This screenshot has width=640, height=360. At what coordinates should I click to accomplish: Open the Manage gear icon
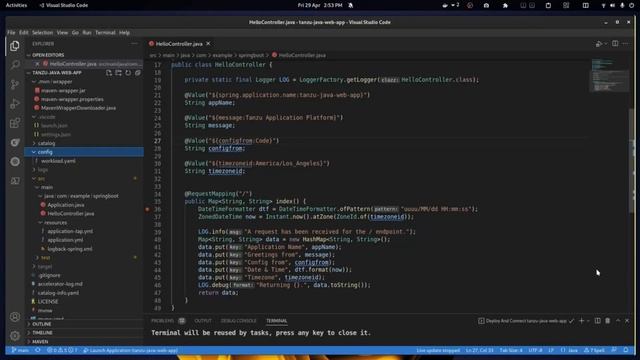tap(15, 336)
